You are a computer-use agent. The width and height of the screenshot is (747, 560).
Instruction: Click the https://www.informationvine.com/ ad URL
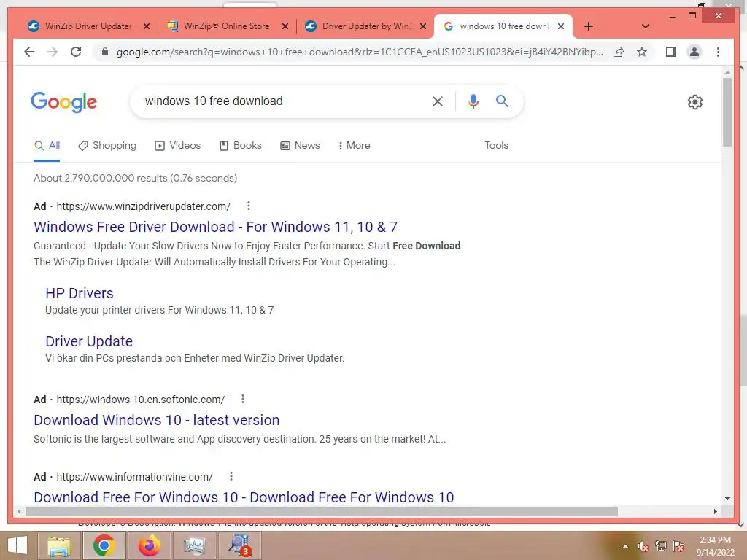point(134,477)
